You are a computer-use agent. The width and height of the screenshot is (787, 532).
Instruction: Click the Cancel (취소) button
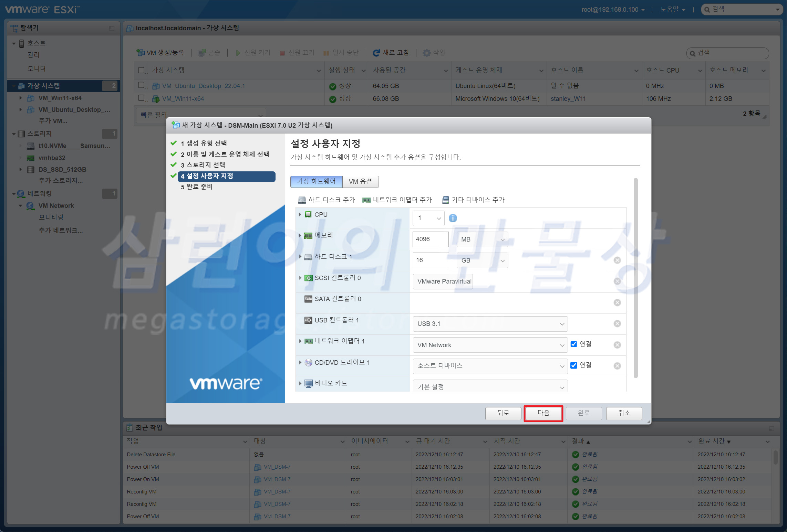click(x=624, y=413)
